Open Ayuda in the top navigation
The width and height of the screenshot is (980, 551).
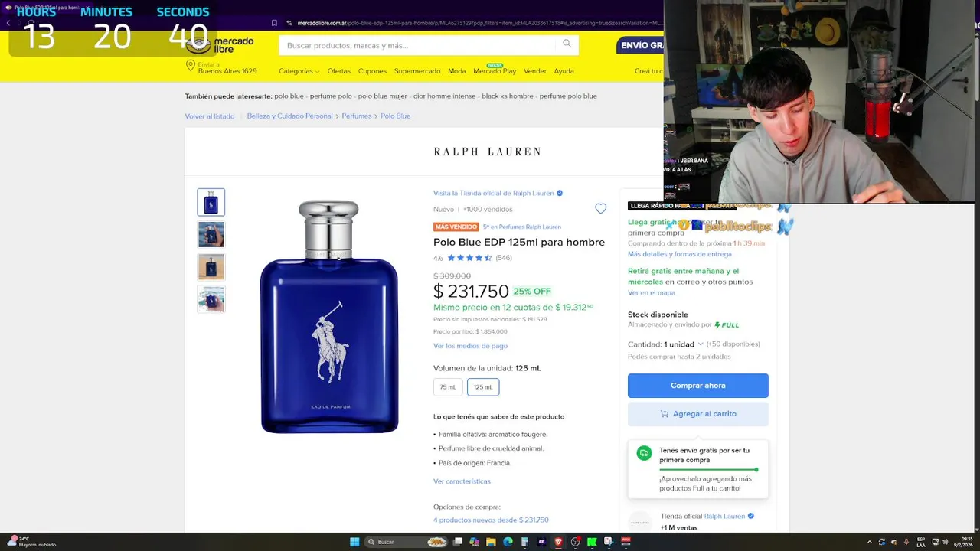click(564, 71)
